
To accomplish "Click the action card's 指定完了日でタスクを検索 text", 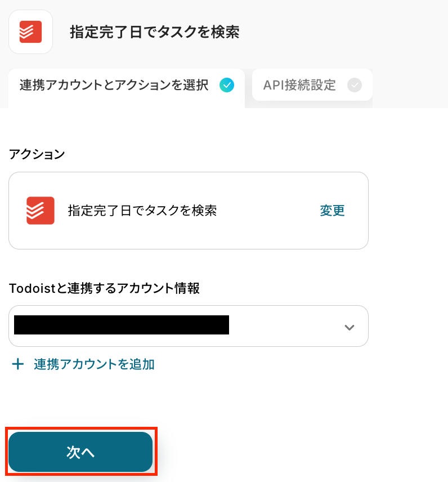I will (142, 211).
